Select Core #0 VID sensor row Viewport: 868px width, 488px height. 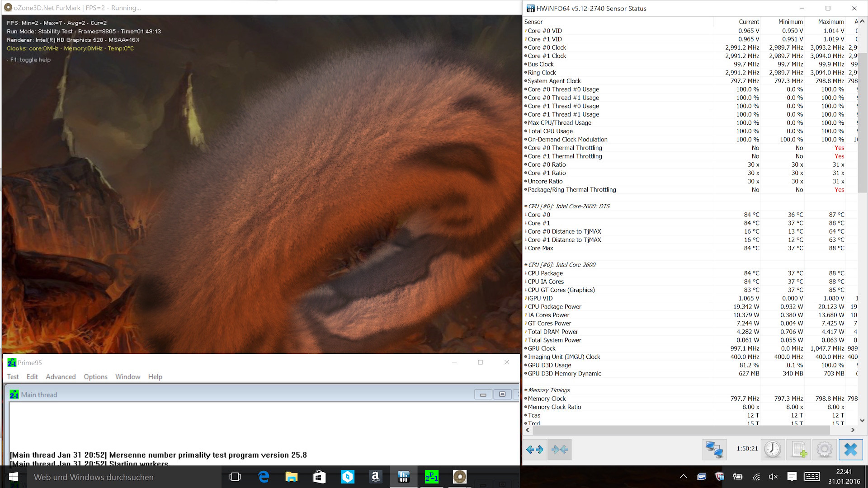click(690, 31)
